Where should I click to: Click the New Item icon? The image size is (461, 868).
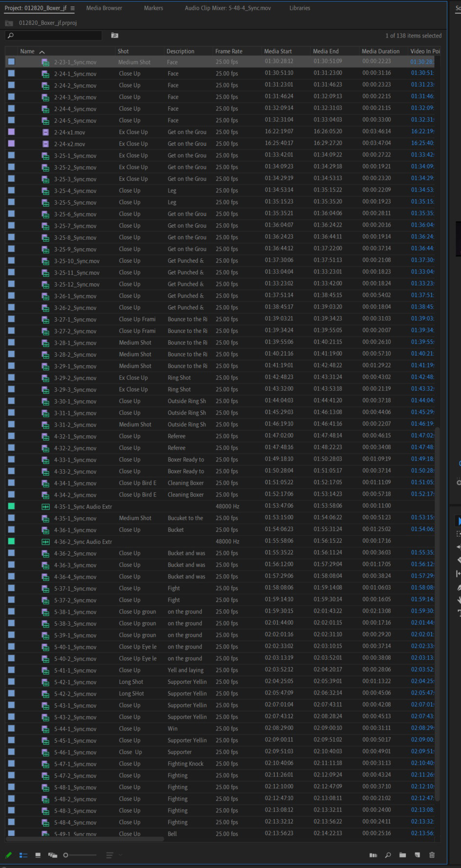[417, 855]
